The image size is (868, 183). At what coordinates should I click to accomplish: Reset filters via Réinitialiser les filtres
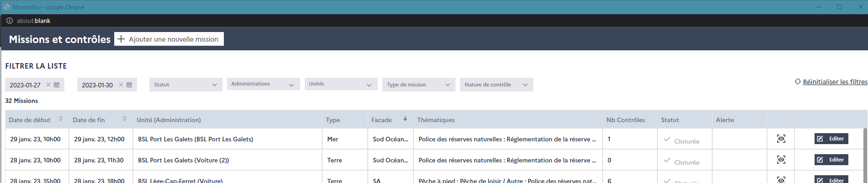click(x=835, y=81)
